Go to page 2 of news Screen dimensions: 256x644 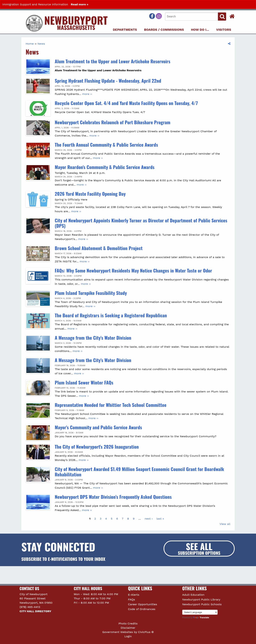tap(95, 519)
